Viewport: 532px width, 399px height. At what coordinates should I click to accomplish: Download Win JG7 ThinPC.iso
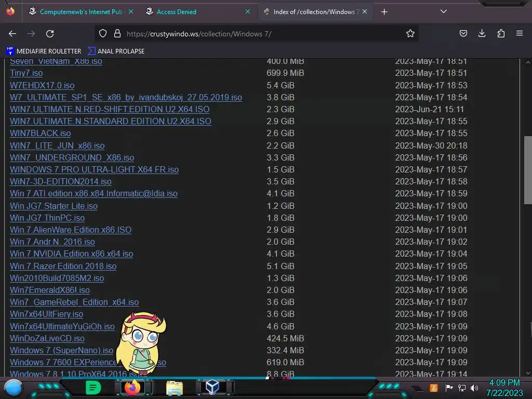pyautogui.click(x=47, y=218)
